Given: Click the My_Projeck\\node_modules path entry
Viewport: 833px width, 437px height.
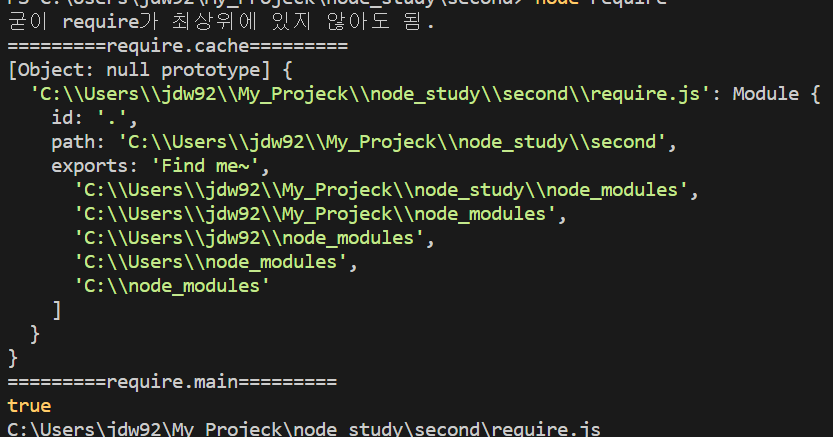Looking at the screenshot, I should pyautogui.click(x=320, y=214).
